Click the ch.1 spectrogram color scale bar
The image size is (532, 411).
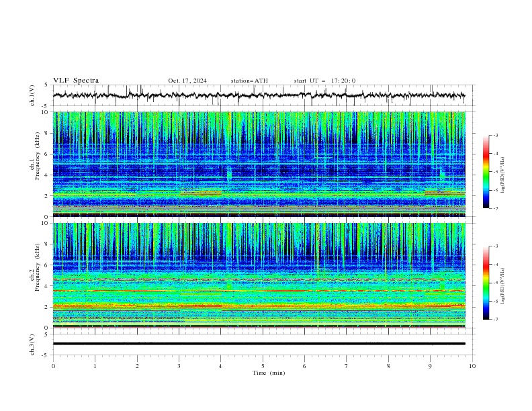pyautogui.click(x=486, y=172)
